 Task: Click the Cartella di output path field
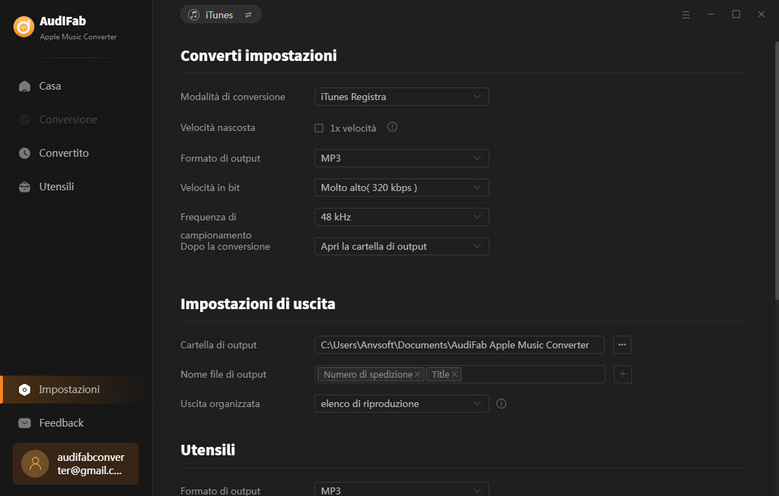pos(459,345)
